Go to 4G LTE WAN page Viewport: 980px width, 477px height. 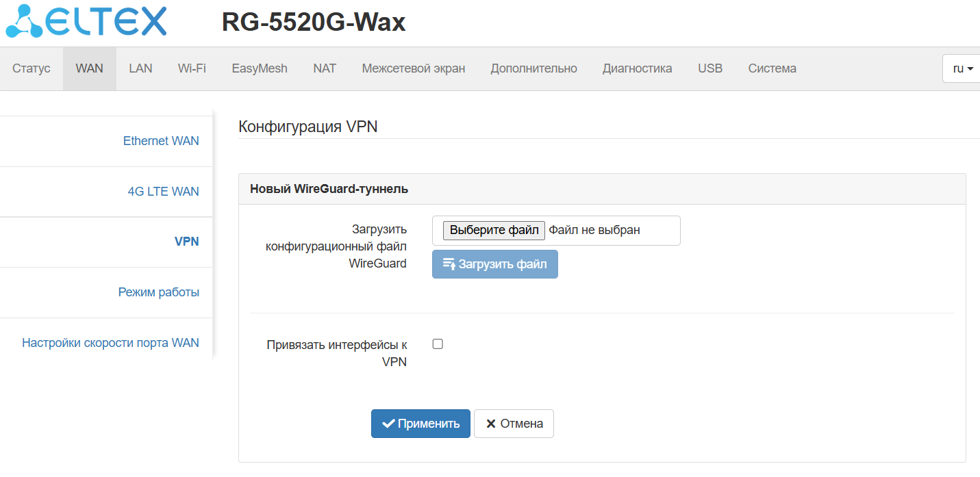[x=163, y=192]
